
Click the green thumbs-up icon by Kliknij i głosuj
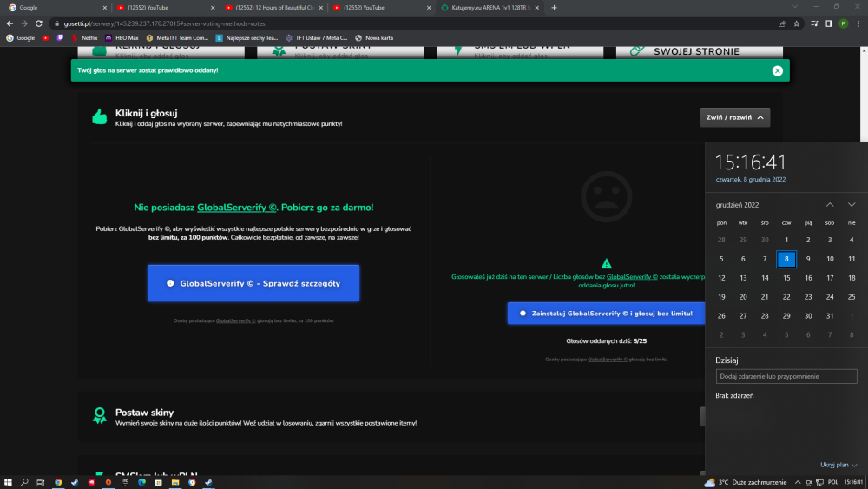coord(100,117)
